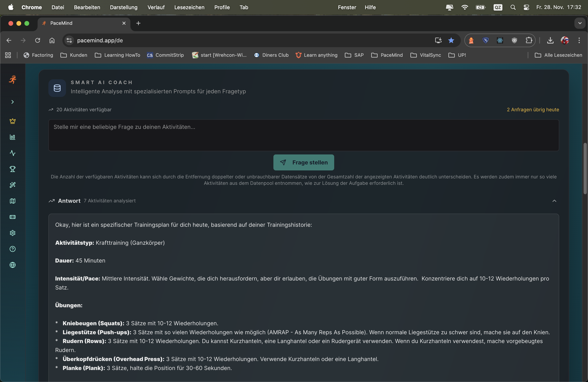This screenshot has width=588, height=382.
Task: Select the magic wand AI tool
Action: click(12, 185)
